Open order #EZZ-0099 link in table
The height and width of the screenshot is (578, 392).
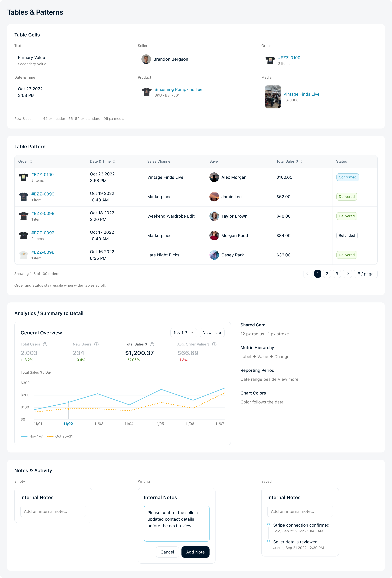pyautogui.click(x=43, y=194)
